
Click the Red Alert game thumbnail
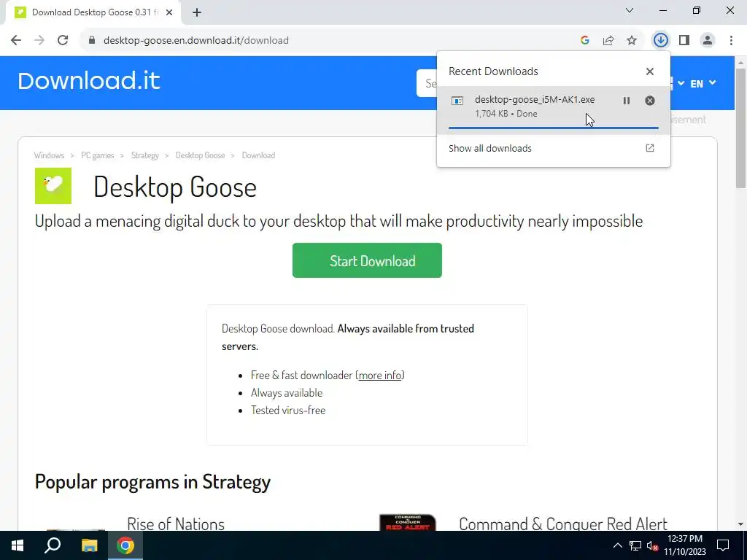point(408,522)
